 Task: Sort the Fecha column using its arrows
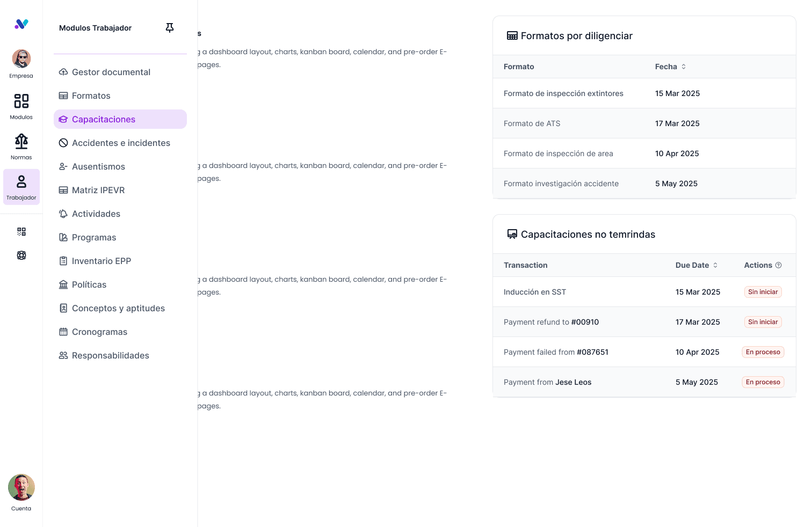coord(683,66)
